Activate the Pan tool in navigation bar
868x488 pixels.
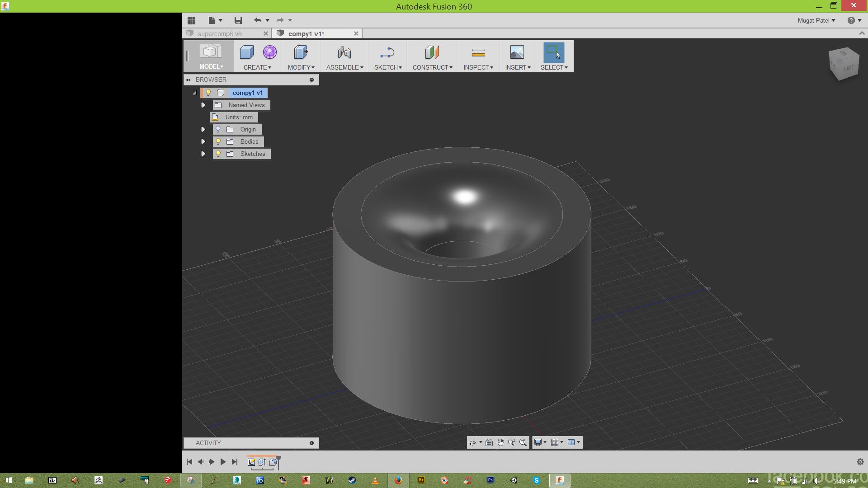(x=500, y=442)
